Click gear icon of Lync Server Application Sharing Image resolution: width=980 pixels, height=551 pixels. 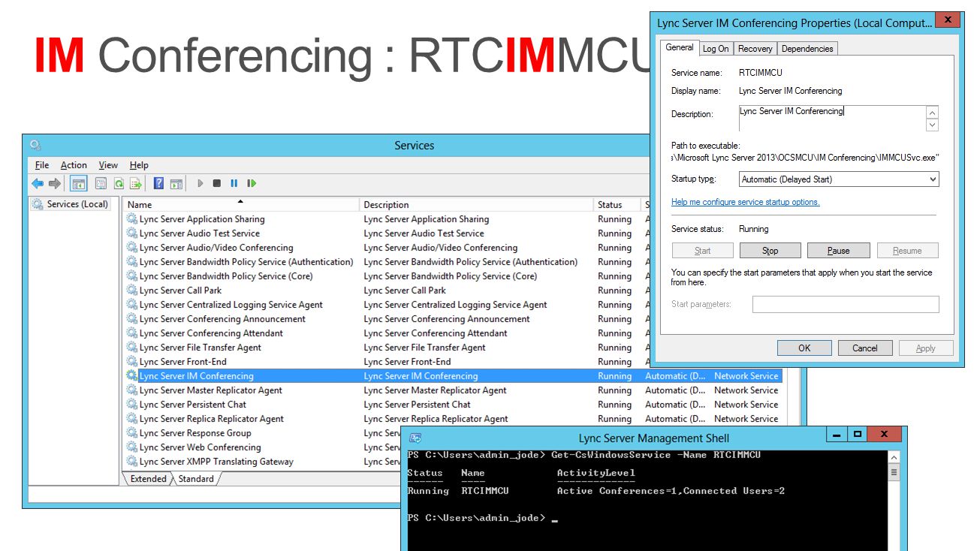(x=132, y=219)
